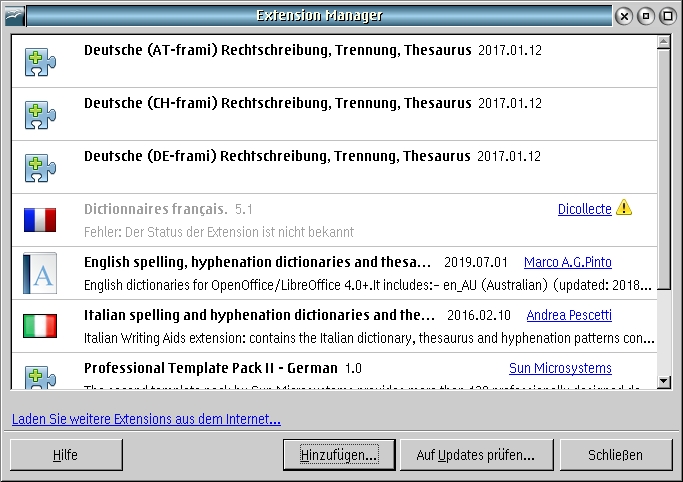The height and width of the screenshot is (482, 683).
Task: Open the window menu icon in the title bar
Action: 14,16
